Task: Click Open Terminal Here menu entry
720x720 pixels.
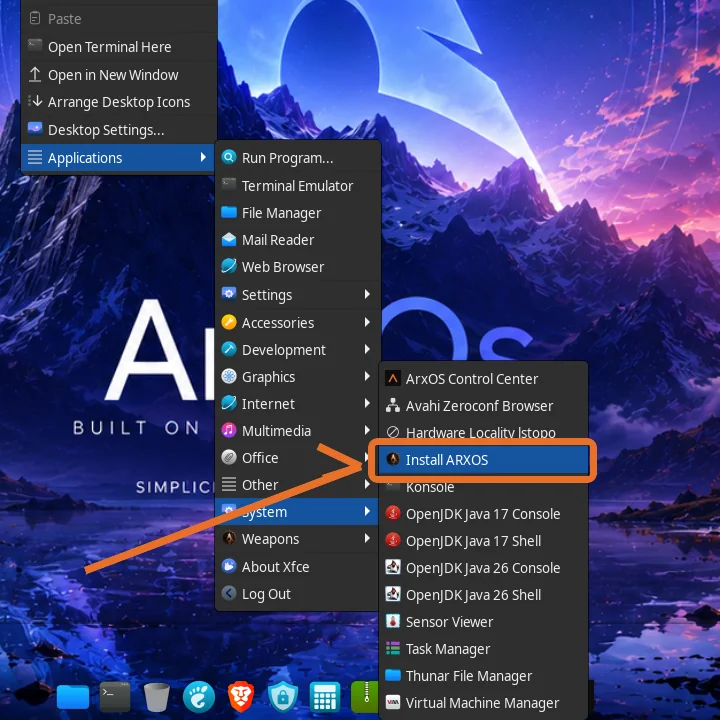Action: tap(119, 47)
